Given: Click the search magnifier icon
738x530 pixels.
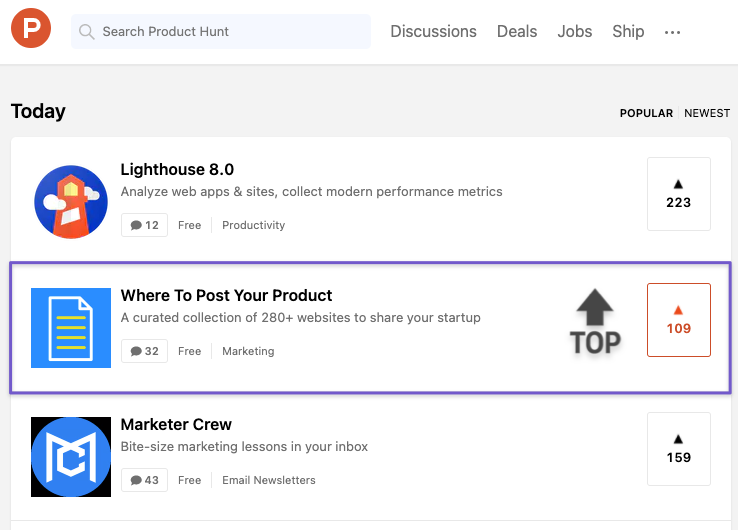Looking at the screenshot, I should 87,32.
